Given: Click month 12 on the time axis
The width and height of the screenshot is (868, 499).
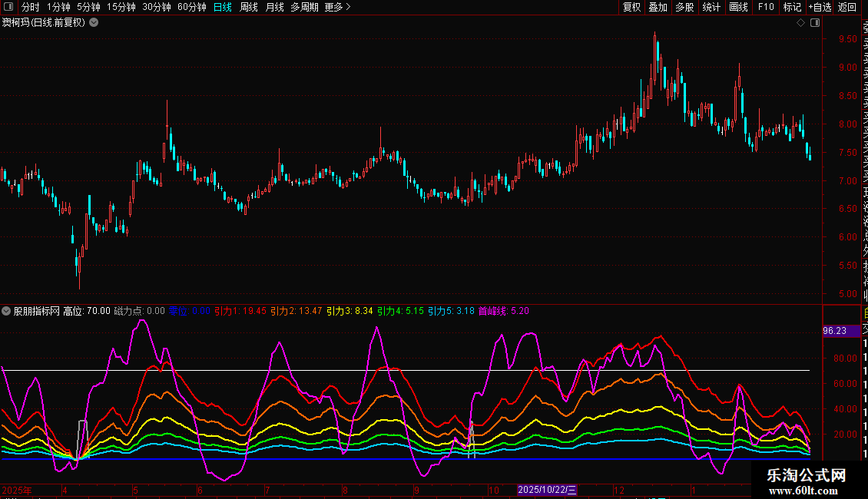Looking at the screenshot, I should click(x=619, y=490).
